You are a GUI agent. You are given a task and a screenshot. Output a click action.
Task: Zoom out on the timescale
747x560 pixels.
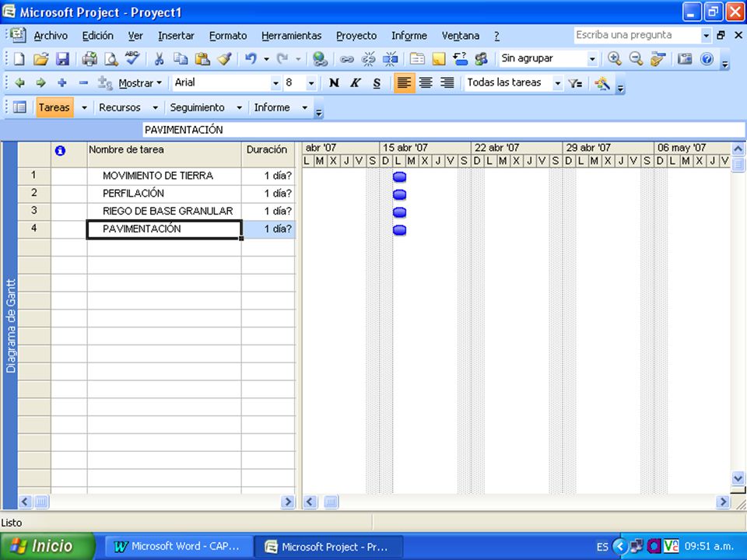636,59
